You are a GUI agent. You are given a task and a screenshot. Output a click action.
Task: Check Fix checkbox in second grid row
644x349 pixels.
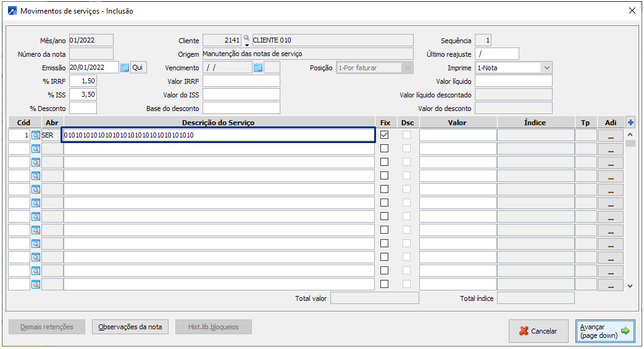click(385, 149)
